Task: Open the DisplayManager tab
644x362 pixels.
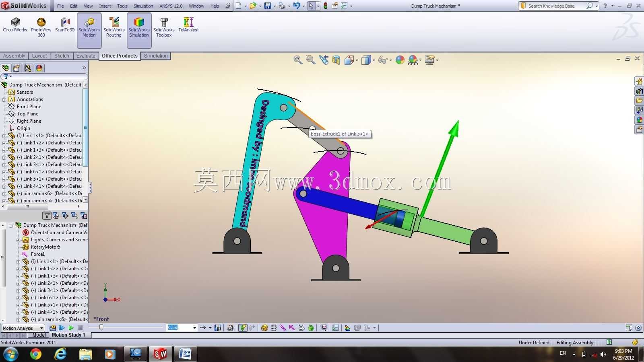Action: pos(39,68)
